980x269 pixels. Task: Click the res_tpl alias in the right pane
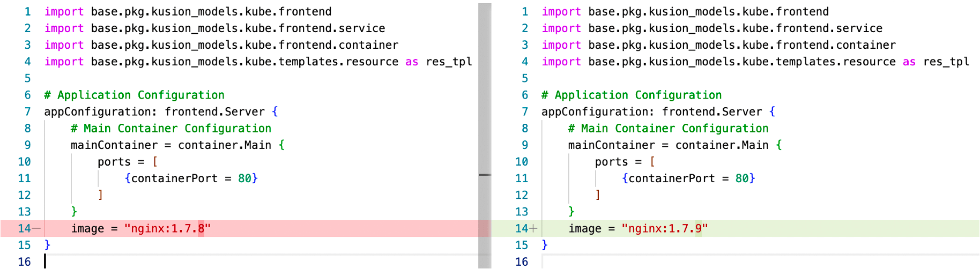point(946,62)
